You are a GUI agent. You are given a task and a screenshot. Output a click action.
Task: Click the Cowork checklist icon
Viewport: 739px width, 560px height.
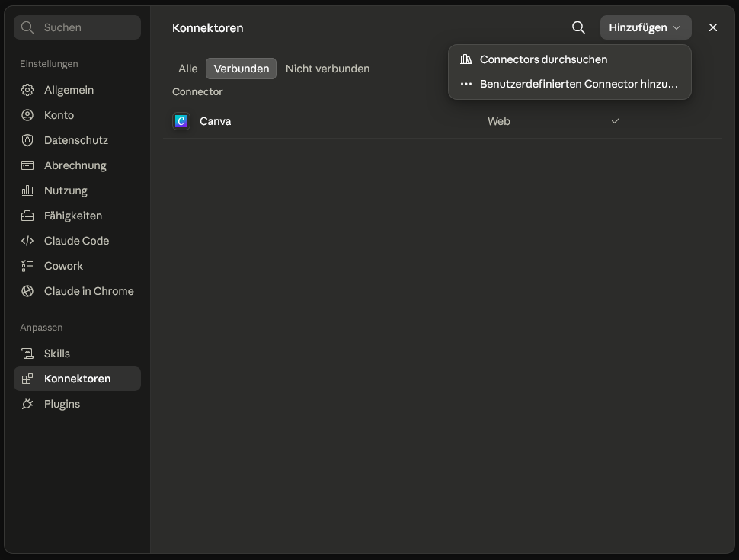click(x=27, y=266)
